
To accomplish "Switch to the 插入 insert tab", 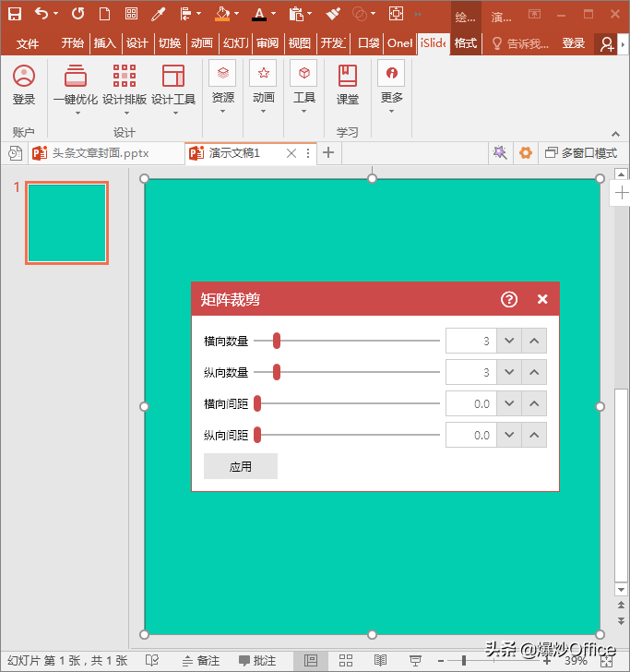I will tap(105, 43).
